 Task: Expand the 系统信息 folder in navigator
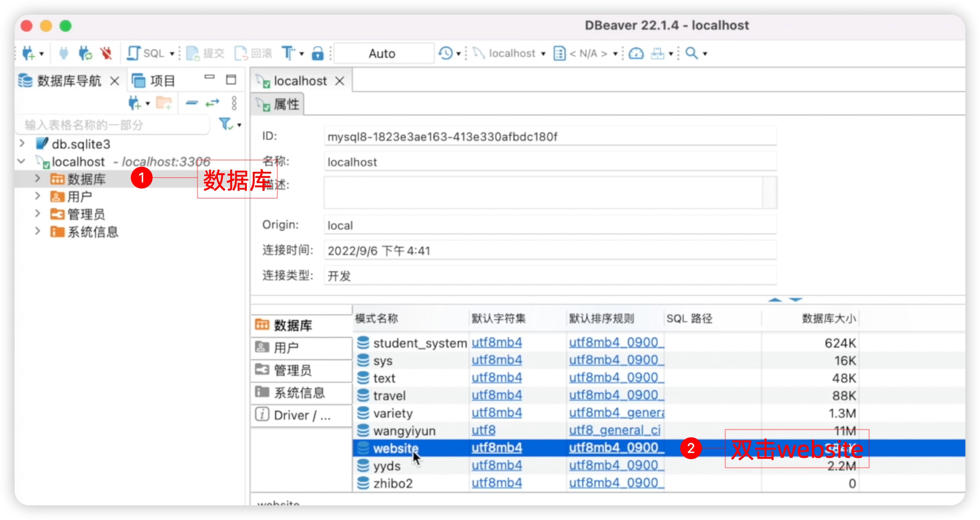pyautogui.click(x=37, y=231)
